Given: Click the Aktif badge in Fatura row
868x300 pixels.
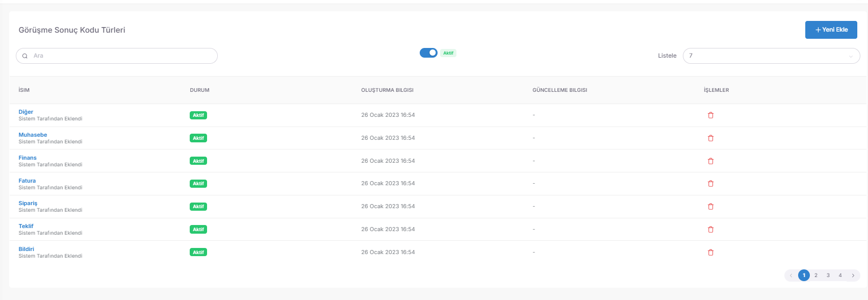Looking at the screenshot, I should click(198, 184).
